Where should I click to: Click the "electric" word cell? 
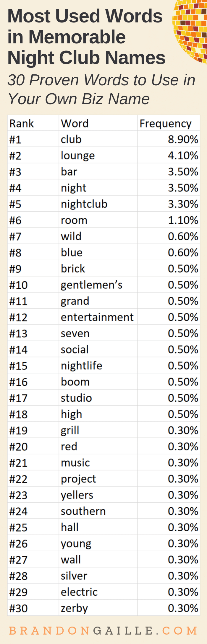point(79,592)
